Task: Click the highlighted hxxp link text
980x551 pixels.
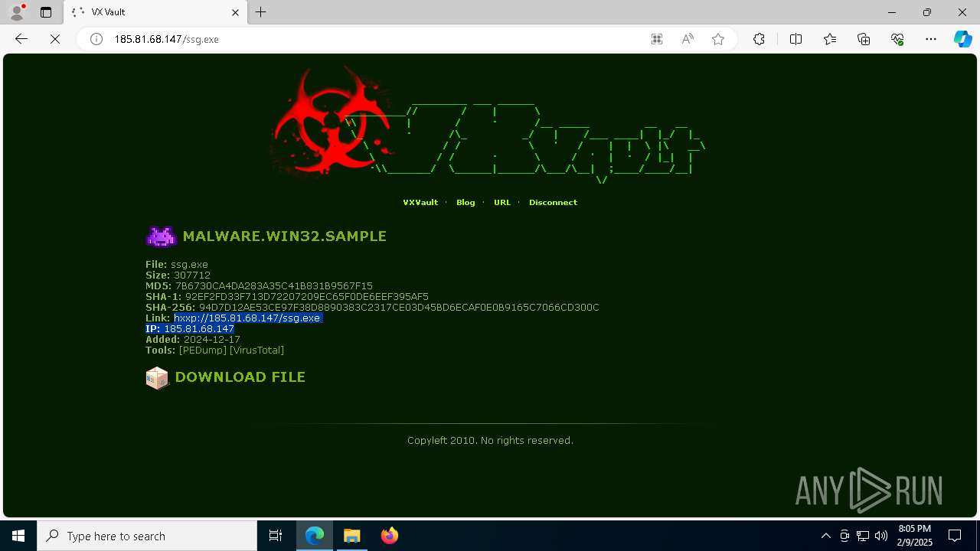Action: [x=247, y=318]
